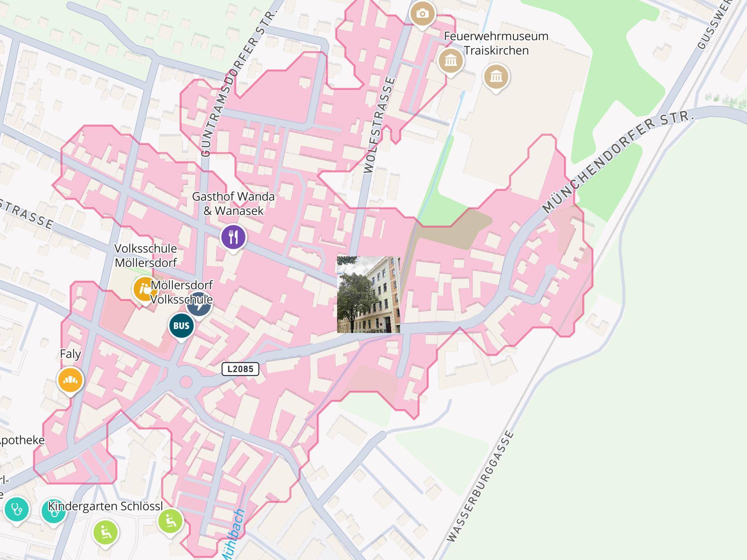Click the dark blue speech-bubble marker above BUS
Screen dimensions: 747x560
[x=199, y=306]
